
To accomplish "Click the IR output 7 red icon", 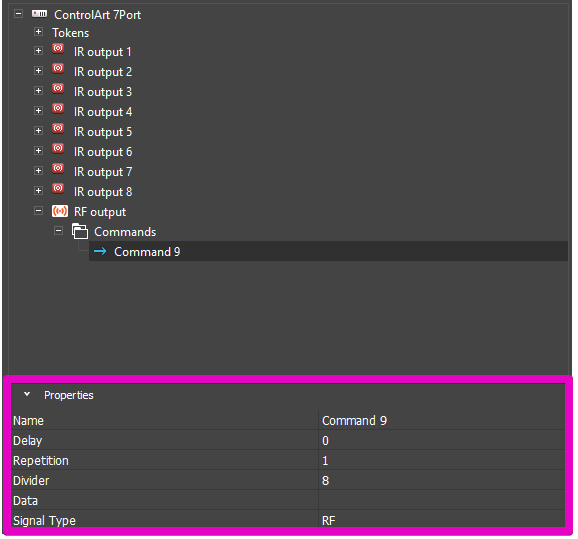I will point(58,168).
